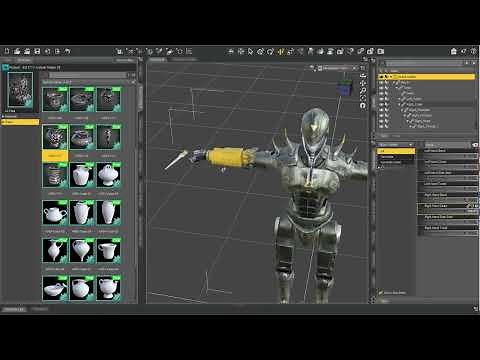
Task: Click the yellow highlighted active tool icon
Action: [x=280, y=51]
